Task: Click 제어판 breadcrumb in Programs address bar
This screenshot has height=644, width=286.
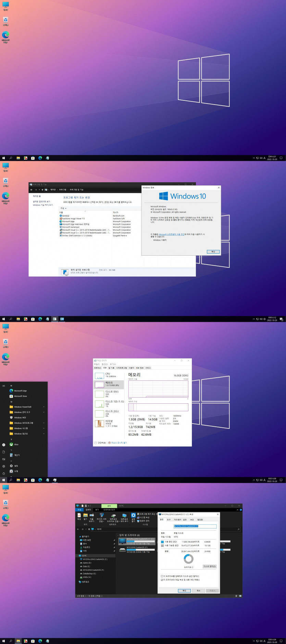Action: click(53, 190)
